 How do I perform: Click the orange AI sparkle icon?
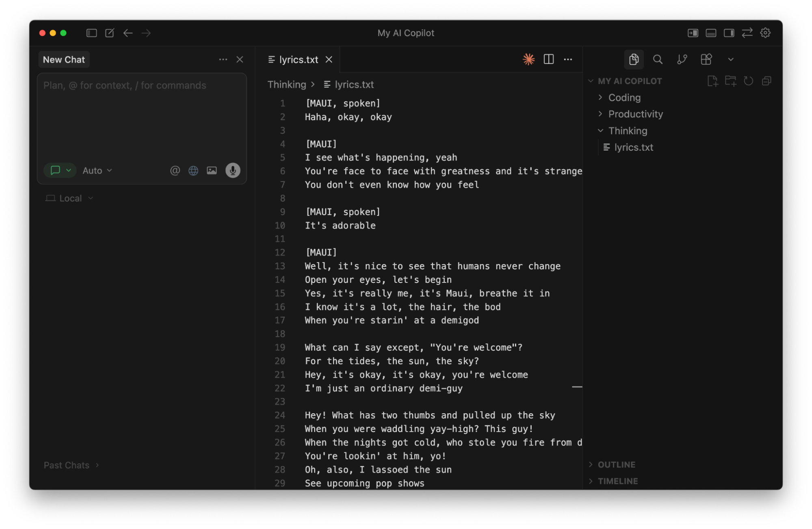click(x=528, y=59)
